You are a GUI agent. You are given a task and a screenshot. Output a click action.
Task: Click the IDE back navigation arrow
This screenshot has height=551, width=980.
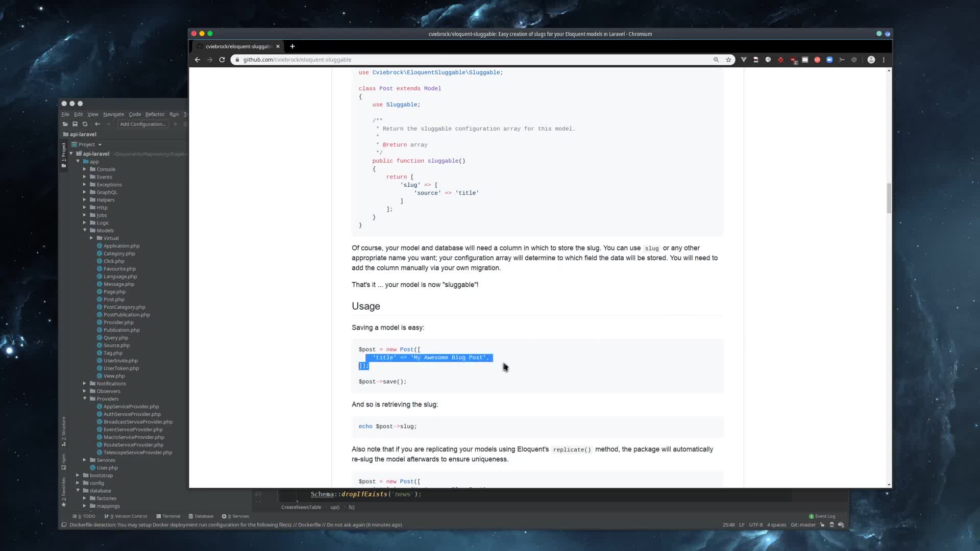click(97, 124)
